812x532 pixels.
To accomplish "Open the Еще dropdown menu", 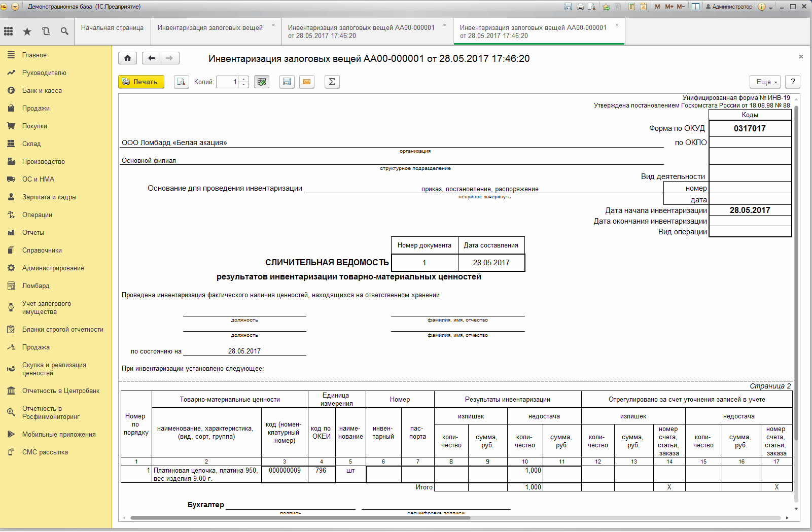I will click(x=765, y=82).
